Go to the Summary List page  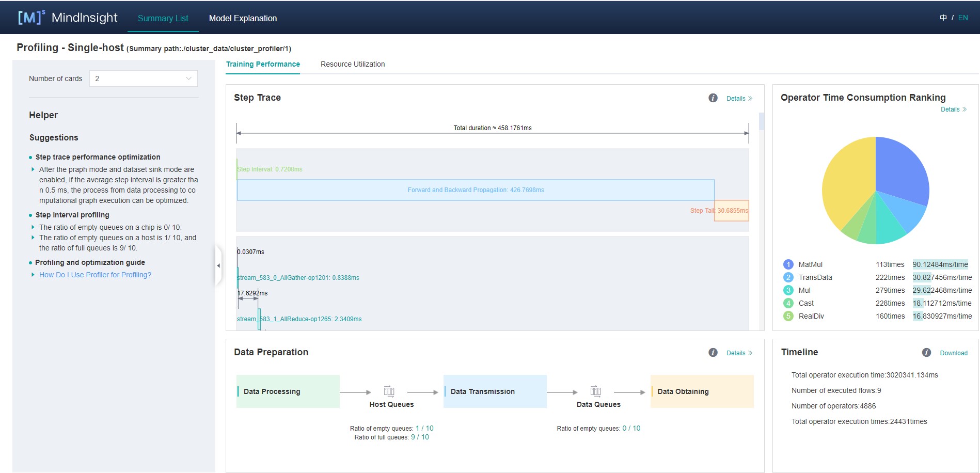pyautogui.click(x=163, y=18)
